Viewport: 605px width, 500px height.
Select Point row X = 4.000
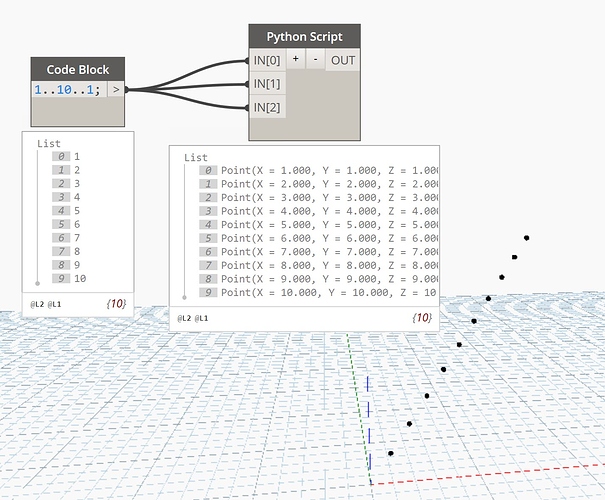click(319, 211)
